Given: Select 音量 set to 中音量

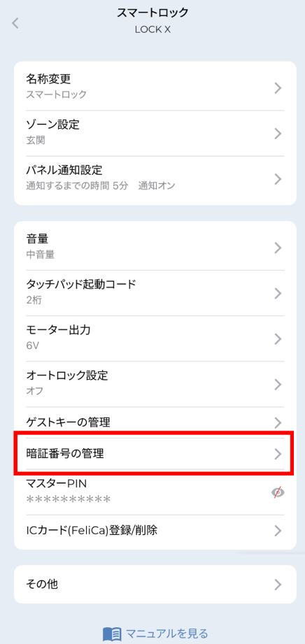Looking at the screenshot, I should click(155, 248).
